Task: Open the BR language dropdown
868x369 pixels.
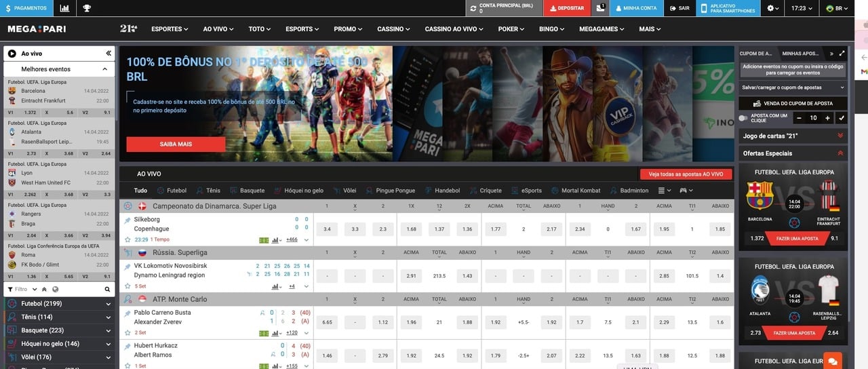Action: click(838, 8)
